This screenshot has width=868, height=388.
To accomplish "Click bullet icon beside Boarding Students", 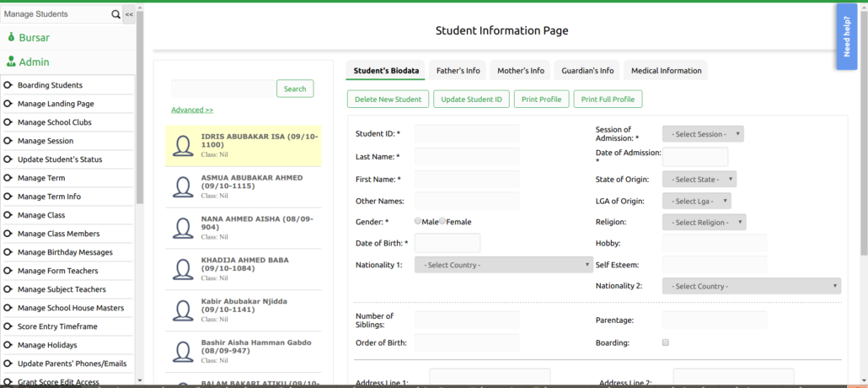I will [x=8, y=85].
